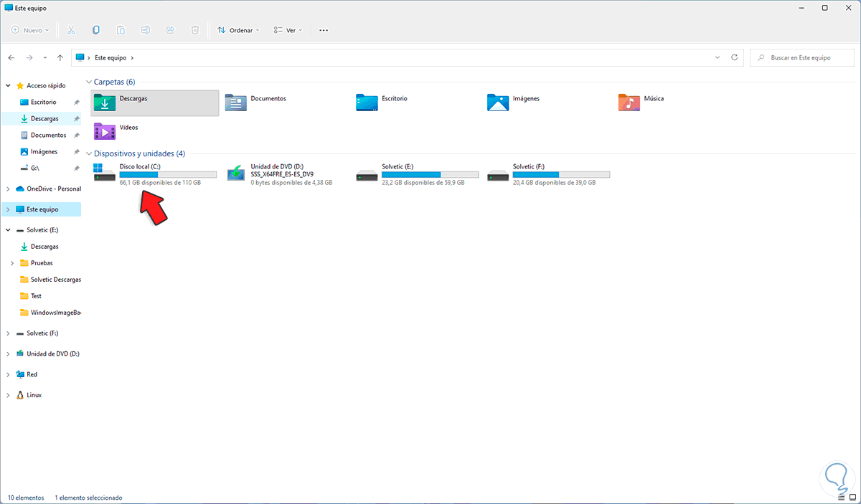Click the Cut scissors icon in toolbar
Viewport: 861px width, 504px height.
click(70, 30)
